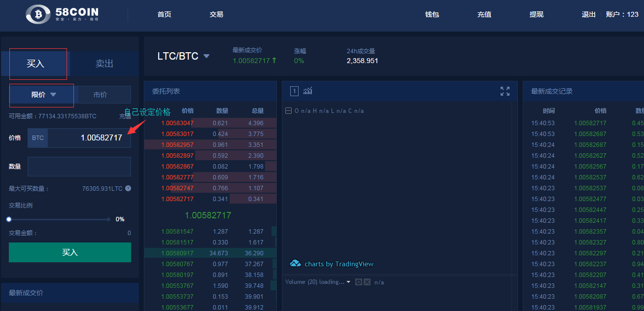644x311 pixels.
Task: Remove Volume indicator with X icon
Action: tap(367, 282)
